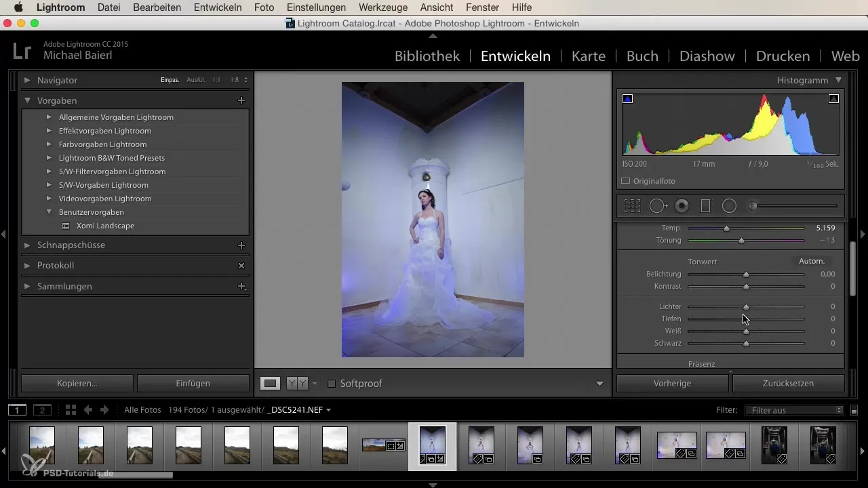Screen dimensions: 868x488
Task: Collapse the Benutzervorgaben folder
Action: pos(49,212)
